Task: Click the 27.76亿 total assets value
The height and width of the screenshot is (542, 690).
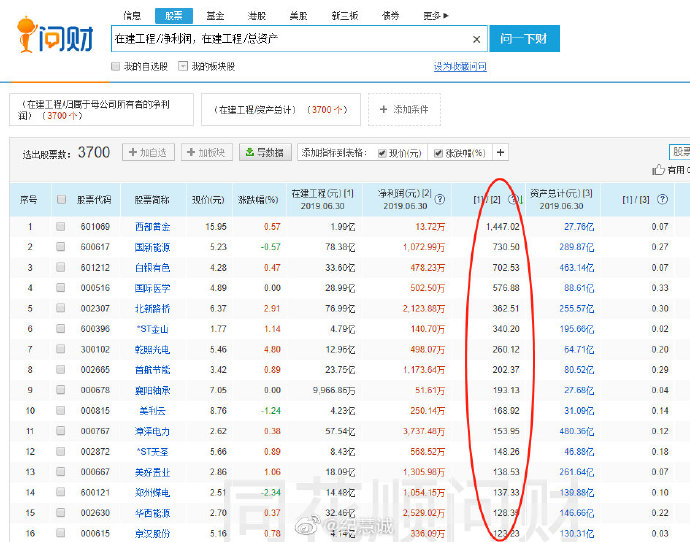Action: click(x=579, y=227)
